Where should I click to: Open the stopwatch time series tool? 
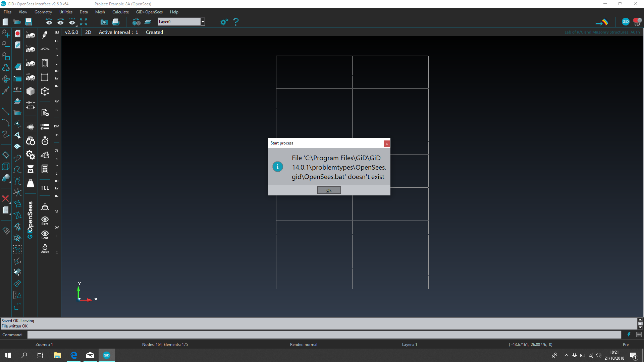tap(45, 141)
